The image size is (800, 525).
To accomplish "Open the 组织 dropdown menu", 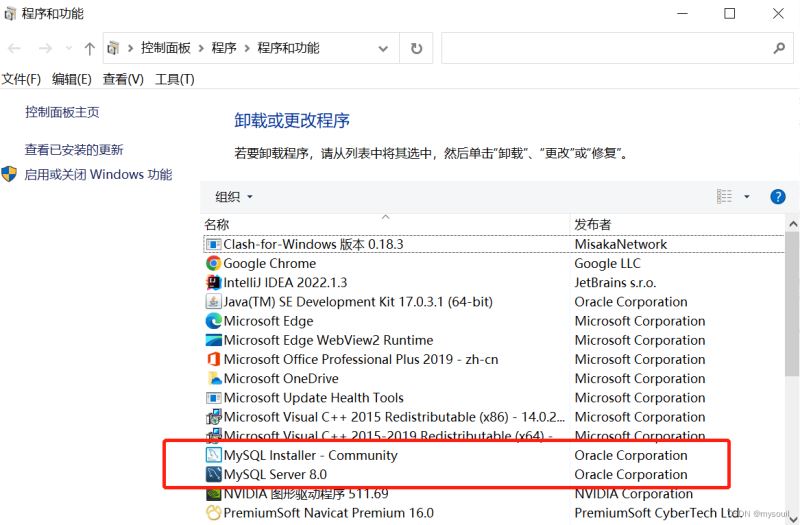I will [x=234, y=197].
